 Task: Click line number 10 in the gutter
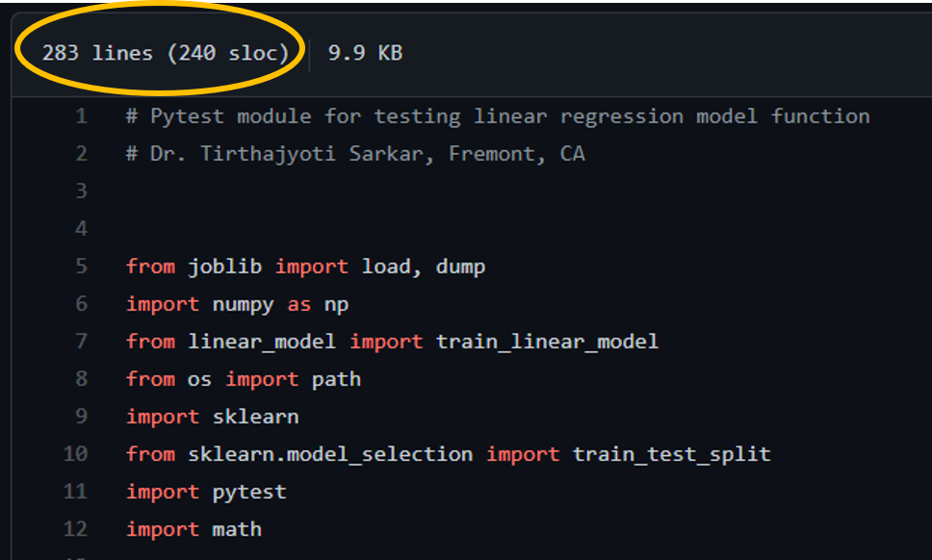point(75,454)
